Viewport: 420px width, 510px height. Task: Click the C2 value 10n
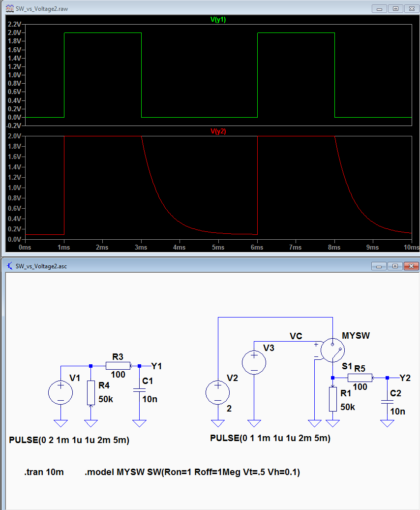pos(397,412)
